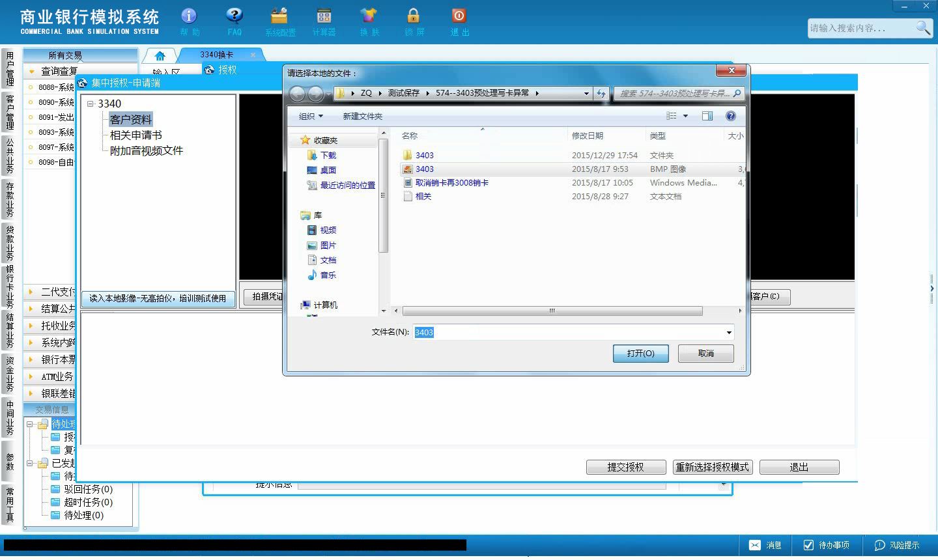Select the 常用工具 side tab

(10, 504)
